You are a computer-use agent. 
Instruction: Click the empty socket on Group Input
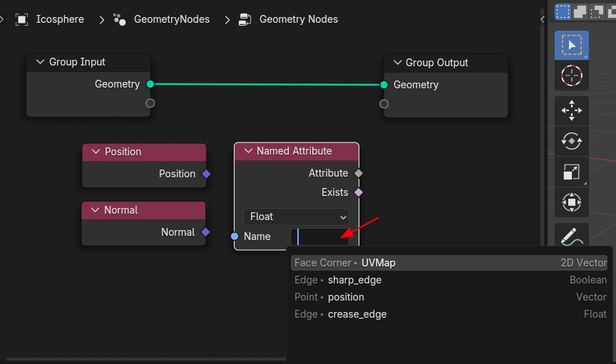pos(150,103)
